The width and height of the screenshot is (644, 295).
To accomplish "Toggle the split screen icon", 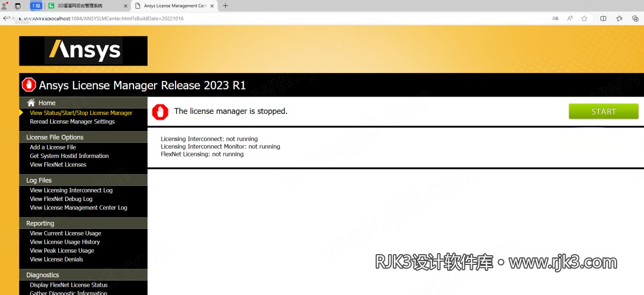I will click(603, 18).
